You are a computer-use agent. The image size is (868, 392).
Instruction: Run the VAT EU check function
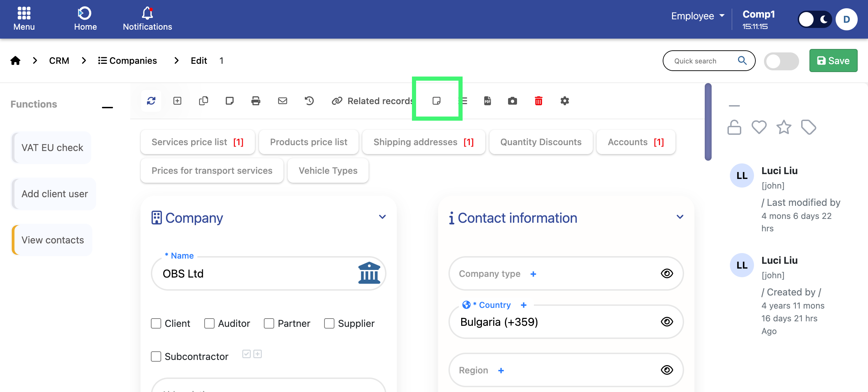(x=52, y=148)
